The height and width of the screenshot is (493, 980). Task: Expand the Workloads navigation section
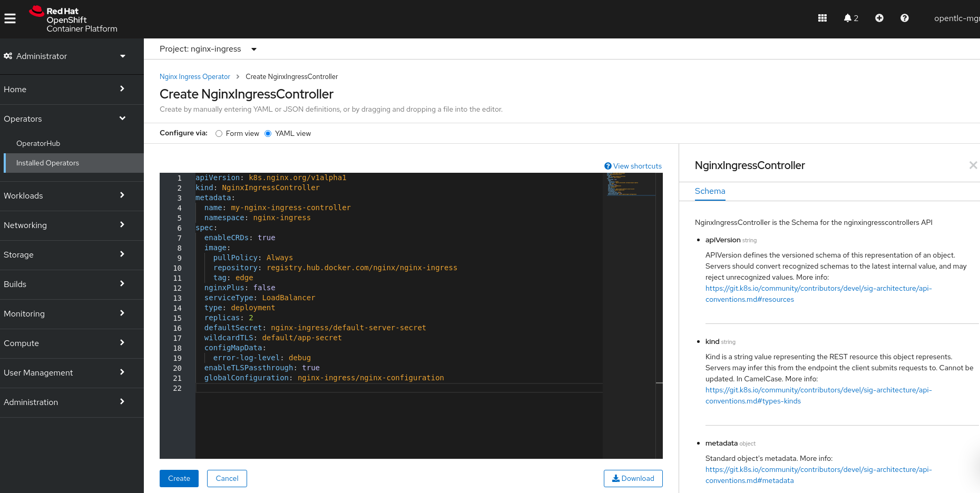pos(64,196)
